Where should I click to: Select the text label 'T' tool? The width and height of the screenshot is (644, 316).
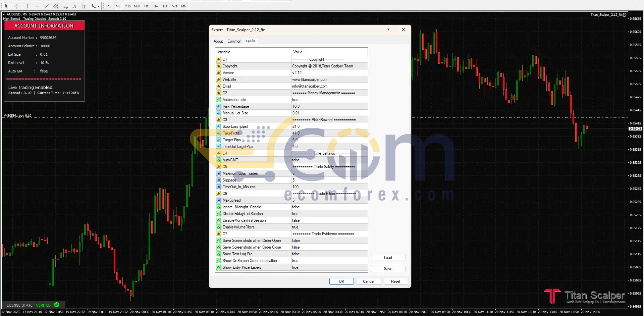point(84,6)
